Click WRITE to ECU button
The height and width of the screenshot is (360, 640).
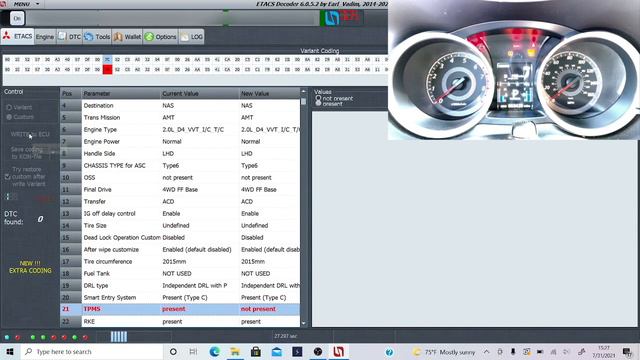coord(30,134)
